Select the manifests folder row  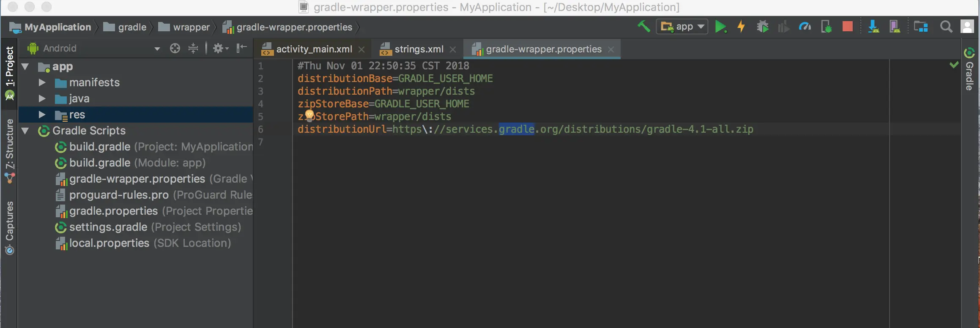coord(135,82)
